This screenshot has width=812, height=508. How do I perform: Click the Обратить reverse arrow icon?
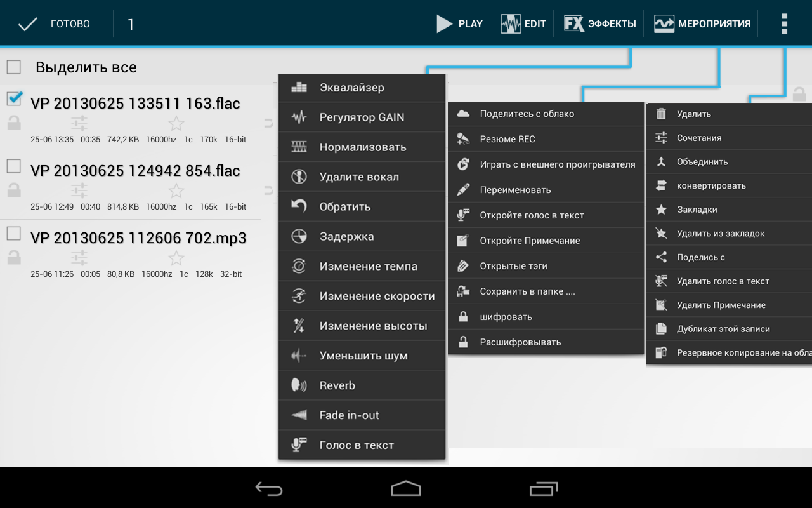point(299,206)
